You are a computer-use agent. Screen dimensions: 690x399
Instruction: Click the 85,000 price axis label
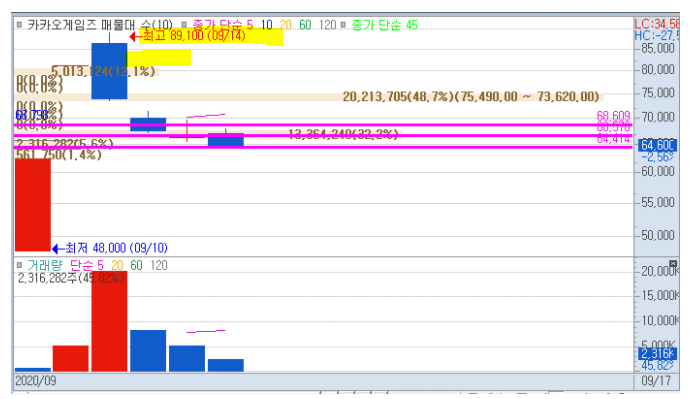pyautogui.click(x=658, y=48)
